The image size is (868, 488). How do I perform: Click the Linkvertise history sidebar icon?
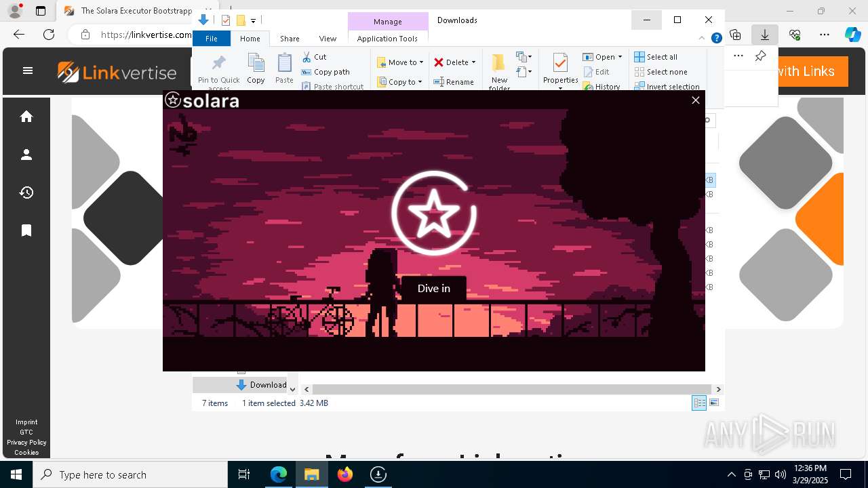coord(26,192)
